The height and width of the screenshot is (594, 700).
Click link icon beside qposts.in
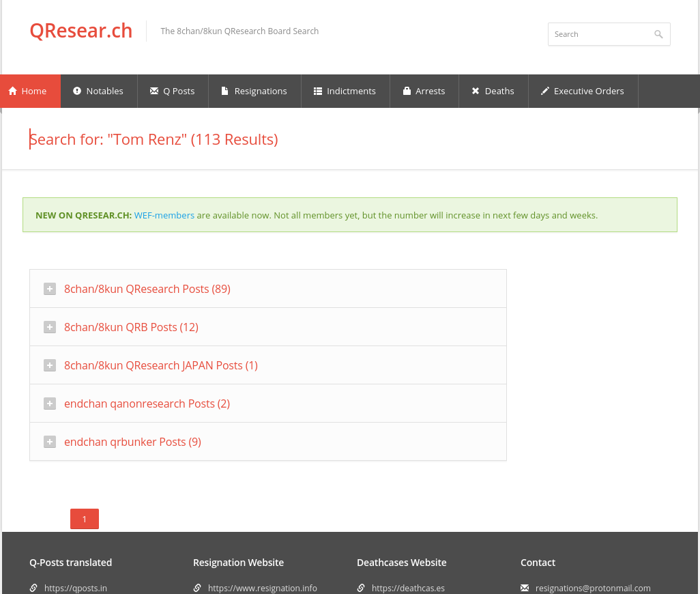(x=33, y=588)
